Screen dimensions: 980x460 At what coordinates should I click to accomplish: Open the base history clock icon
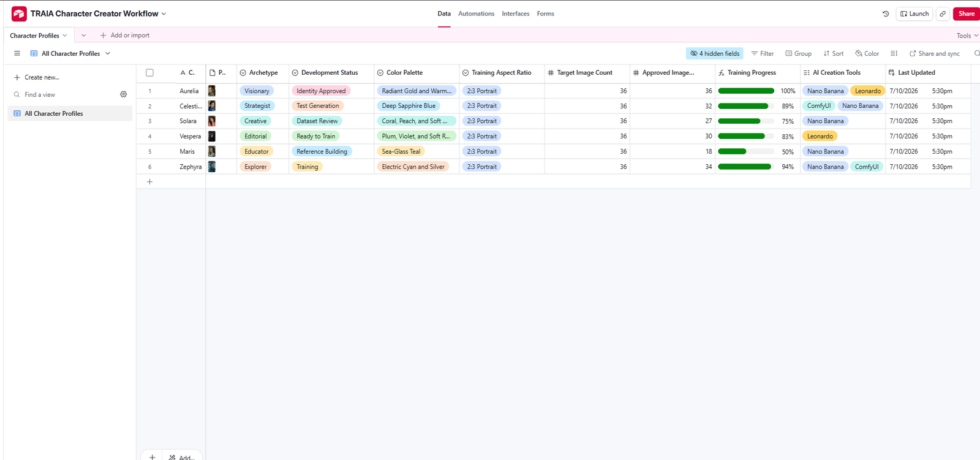pyautogui.click(x=886, y=13)
